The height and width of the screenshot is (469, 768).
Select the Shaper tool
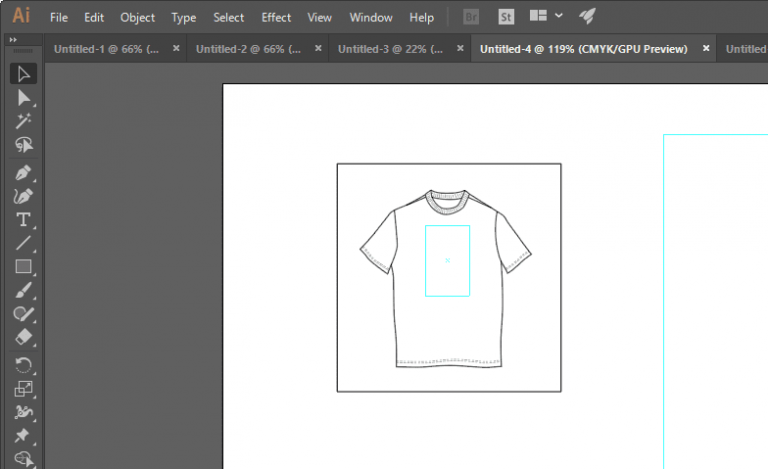point(23,313)
